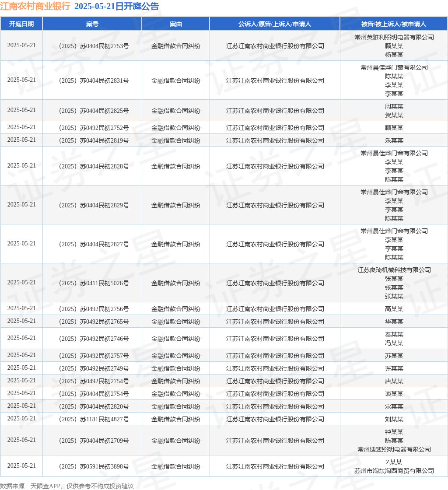This screenshot has width=448, height=490.
Task: Click the 数据来源 footer disclaimer text
Action: coord(67,486)
